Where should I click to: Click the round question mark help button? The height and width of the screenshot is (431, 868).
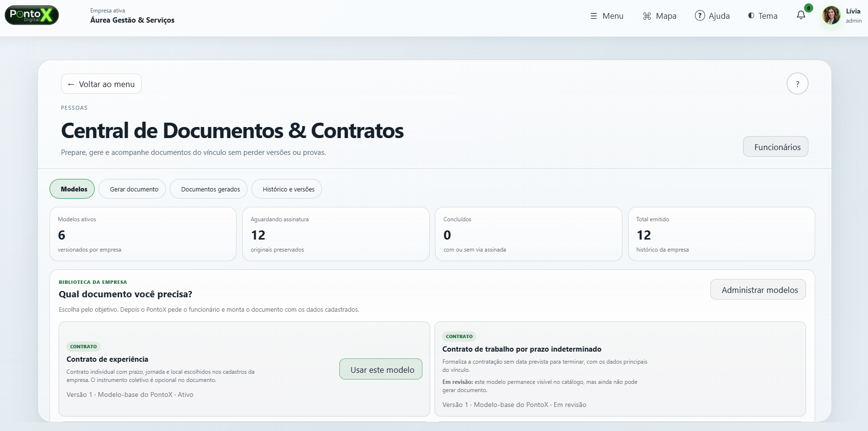797,84
